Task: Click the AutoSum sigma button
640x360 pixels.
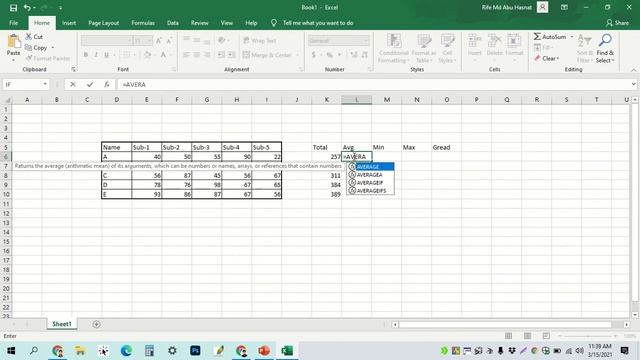Action: tap(550, 37)
